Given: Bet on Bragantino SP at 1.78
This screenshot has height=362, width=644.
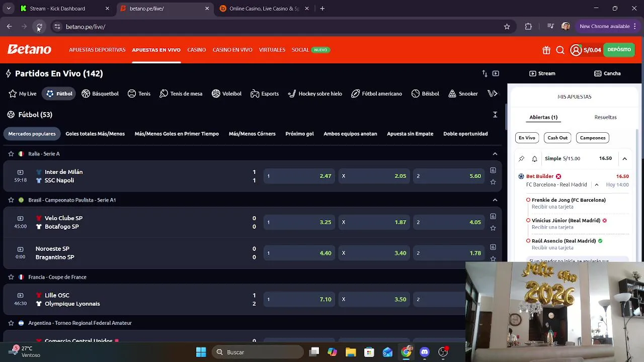Looking at the screenshot, I should tap(449, 253).
